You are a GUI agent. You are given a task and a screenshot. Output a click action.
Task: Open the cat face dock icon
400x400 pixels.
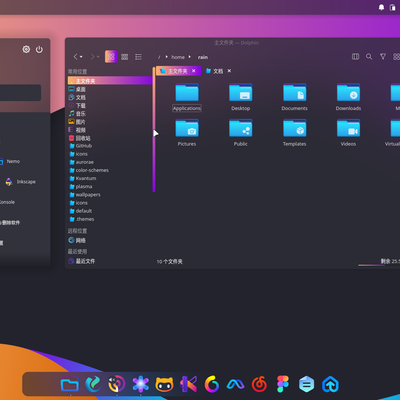164,384
